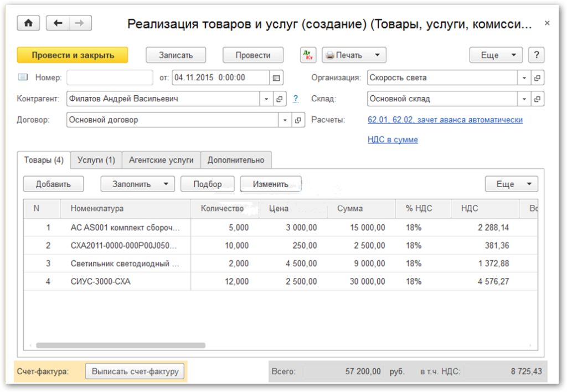This screenshot has width=567, height=392.
Task: Open the Склад field's open-form icon
Action: pyautogui.click(x=537, y=99)
